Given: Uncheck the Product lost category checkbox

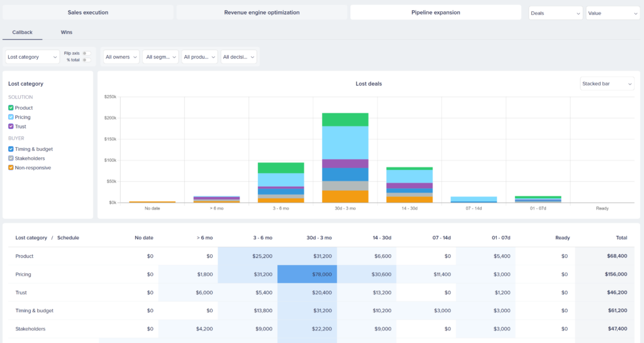Looking at the screenshot, I should pyautogui.click(x=11, y=108).
